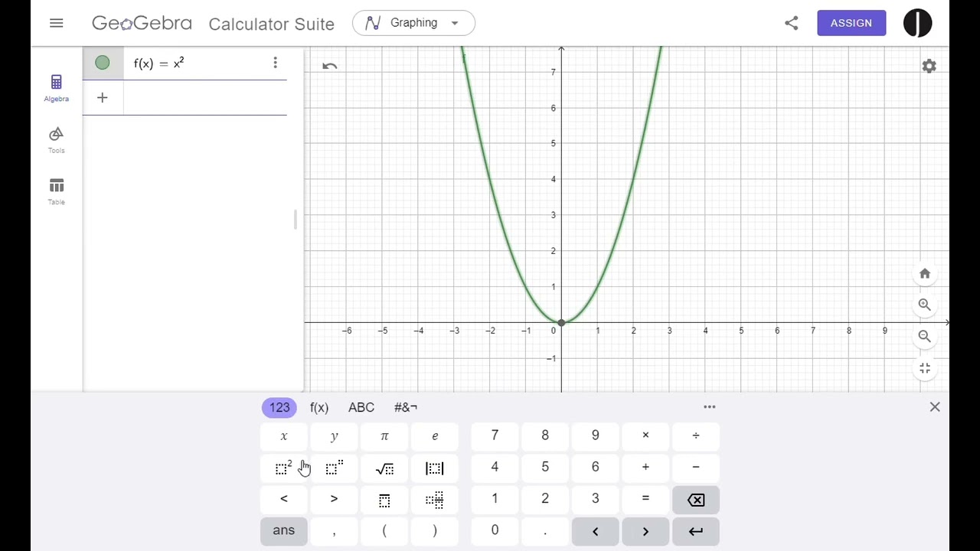Tap the number 8 key
980x551 pixels.
[545, 436]
